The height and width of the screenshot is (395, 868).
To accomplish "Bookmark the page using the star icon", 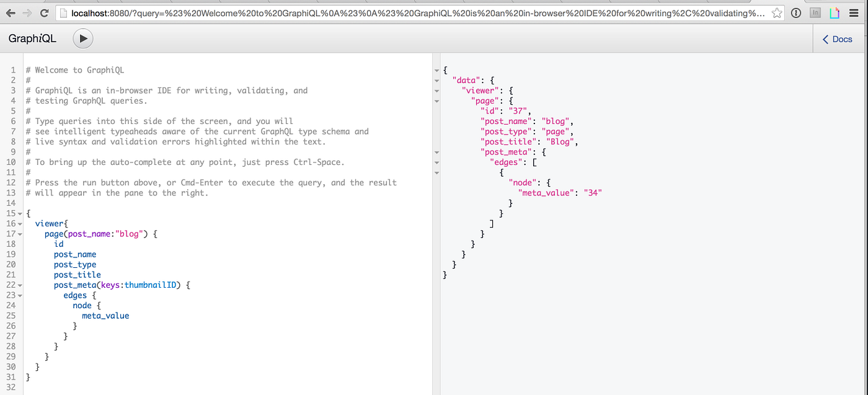I will [777, 11].
